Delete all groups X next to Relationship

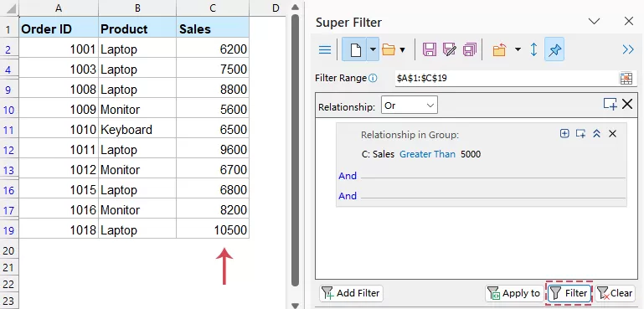pos(627,105)
